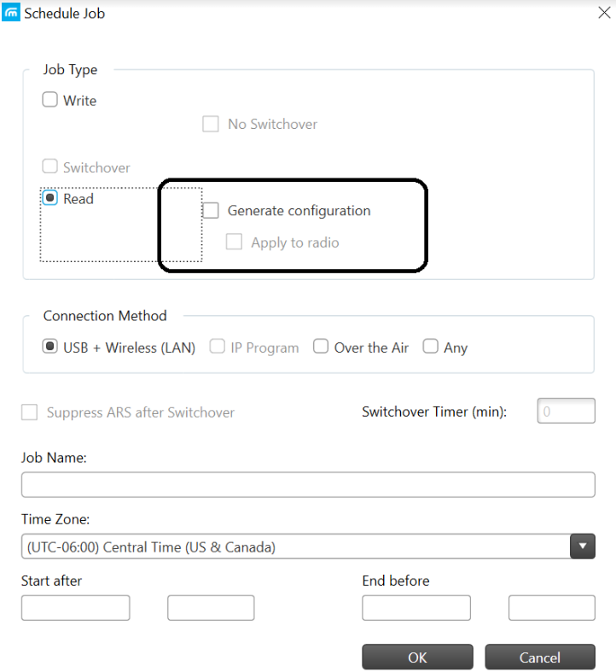Open the Time Zone dropdown arrow

(x=582, y=546)
